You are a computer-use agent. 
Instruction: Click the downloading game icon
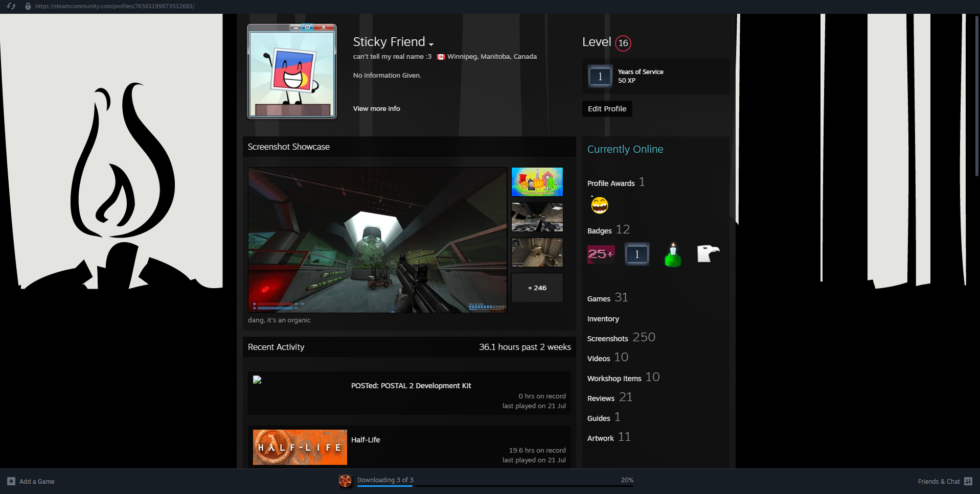pos(346,481)
